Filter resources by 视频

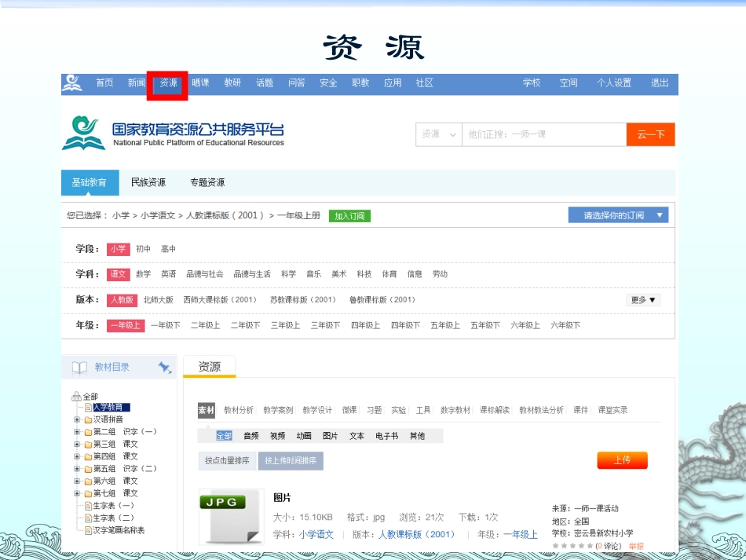click(277, 436)
